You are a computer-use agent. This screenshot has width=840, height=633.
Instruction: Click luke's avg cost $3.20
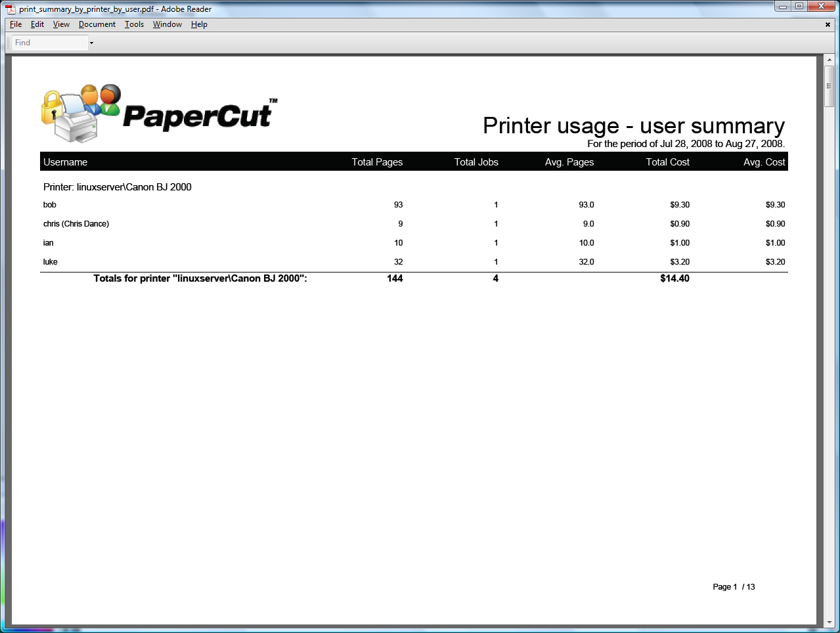[x=775, y=262]
